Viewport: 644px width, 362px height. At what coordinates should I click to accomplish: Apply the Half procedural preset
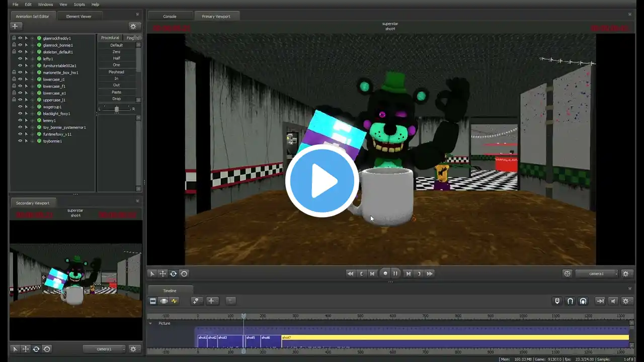(116, 58)
